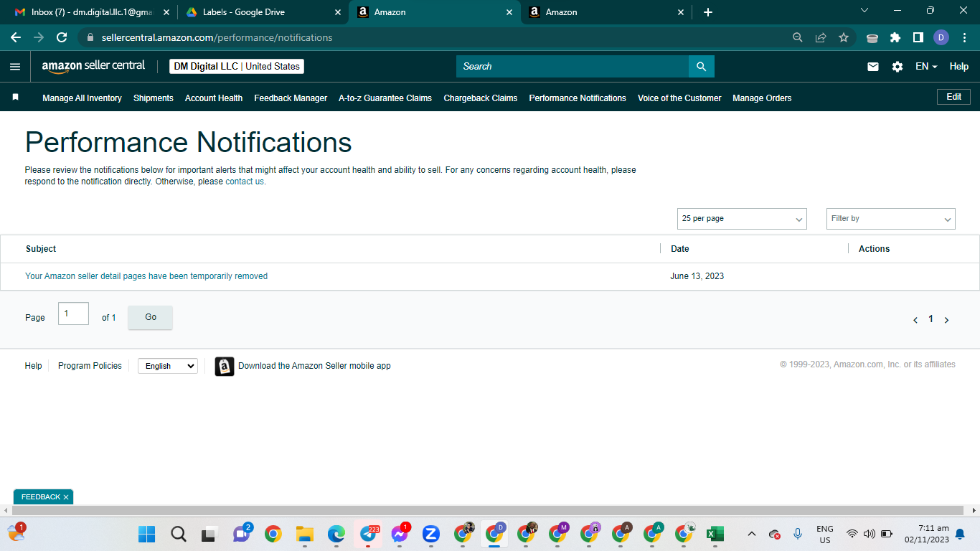Open the Seller Central hamburger menu

(15, 67)
